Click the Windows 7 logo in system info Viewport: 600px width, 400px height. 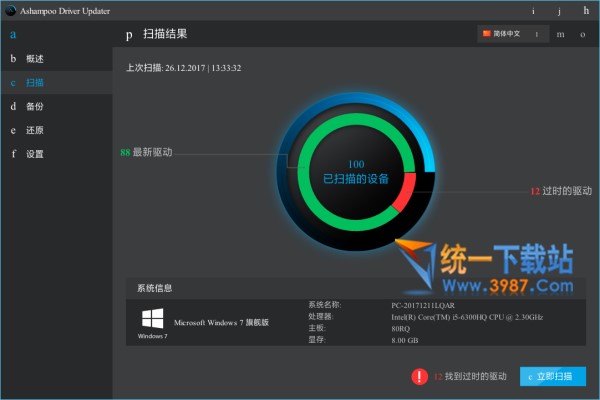152,319
